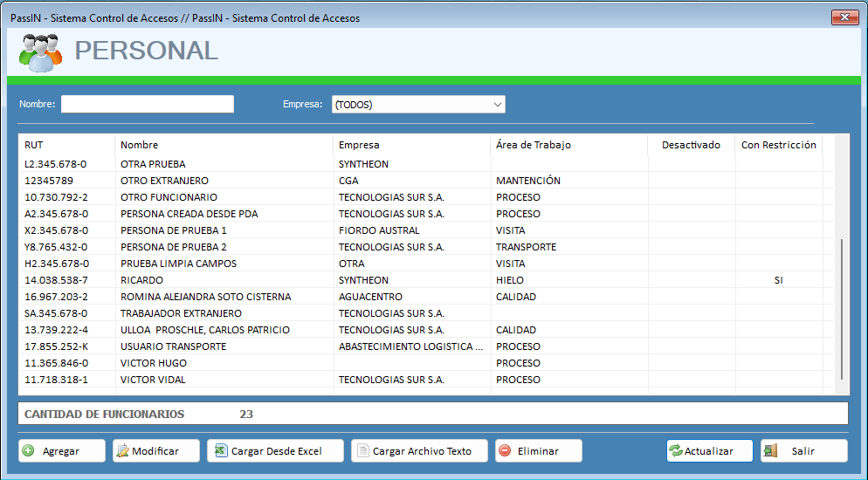Click the green plus Agregar icon
The image size is (868, 480).
point(29,451)
